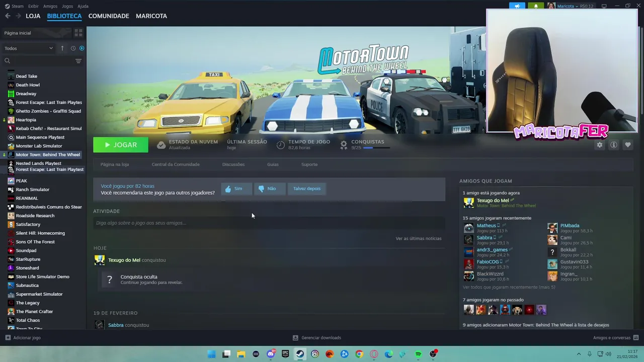Open the Exibir menu

pos(33,6)
